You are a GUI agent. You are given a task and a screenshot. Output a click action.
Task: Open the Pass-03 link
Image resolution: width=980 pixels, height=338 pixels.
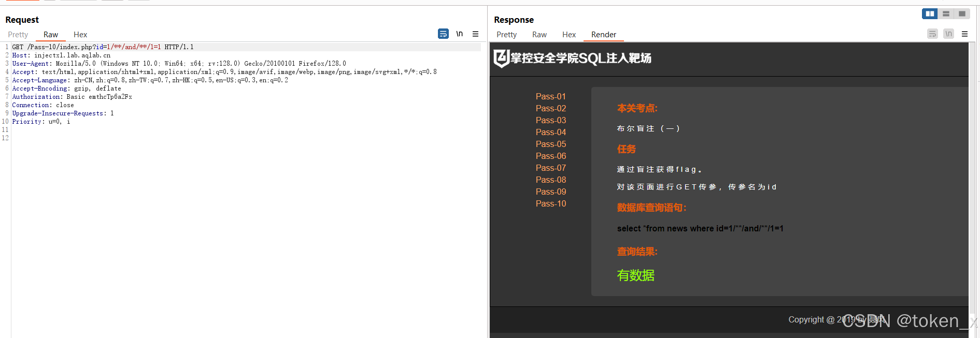coord(551,120)
